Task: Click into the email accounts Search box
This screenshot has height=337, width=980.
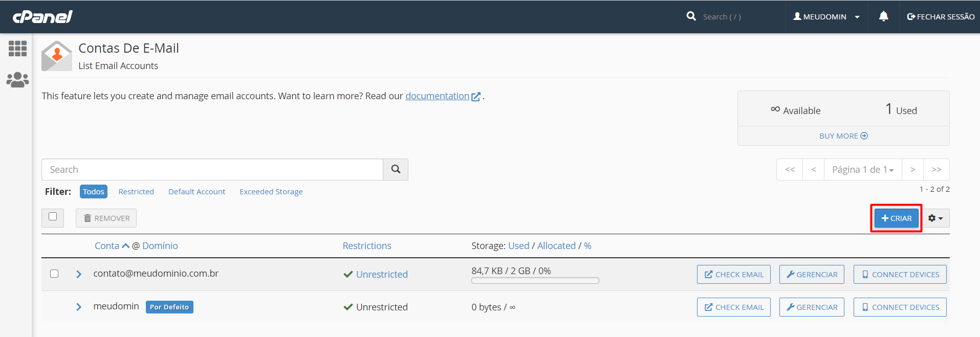Action: pos(212,169)
